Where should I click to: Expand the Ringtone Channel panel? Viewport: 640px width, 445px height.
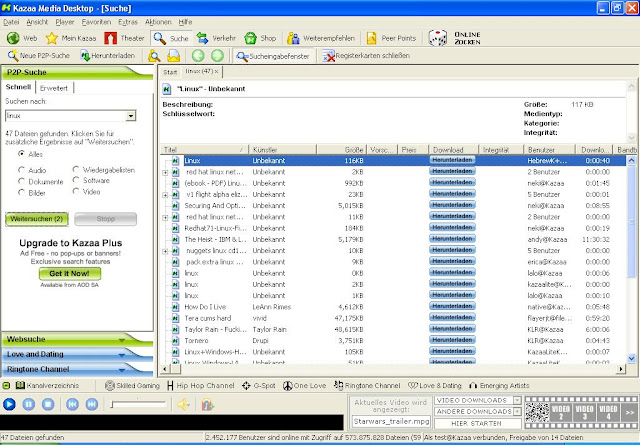click(78, 369)
